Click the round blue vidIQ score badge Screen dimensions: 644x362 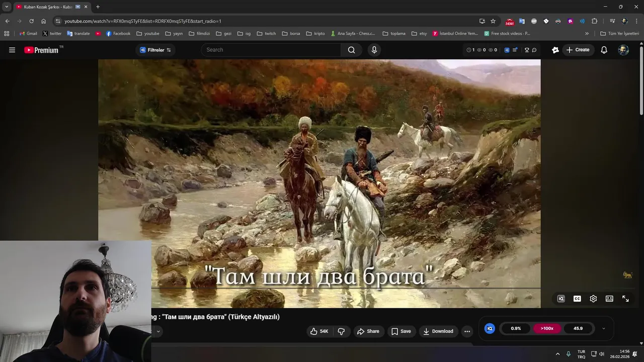point(490,328)
